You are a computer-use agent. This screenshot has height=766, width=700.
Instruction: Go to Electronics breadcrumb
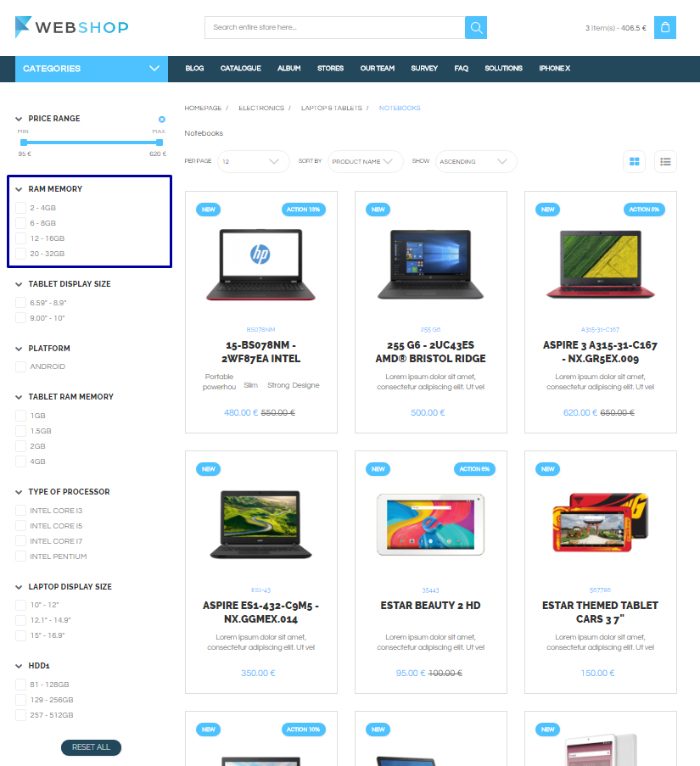[261, 108]
